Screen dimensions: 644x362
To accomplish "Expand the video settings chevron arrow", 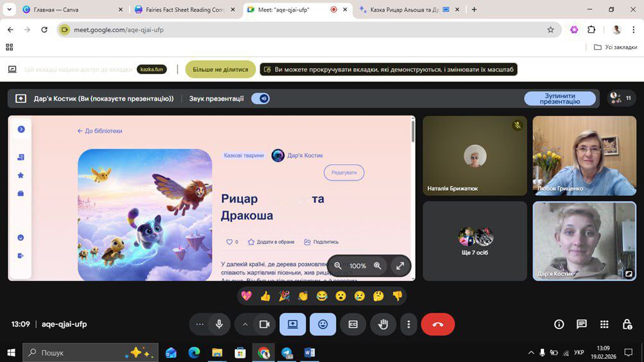I will (x=245, y=325).
